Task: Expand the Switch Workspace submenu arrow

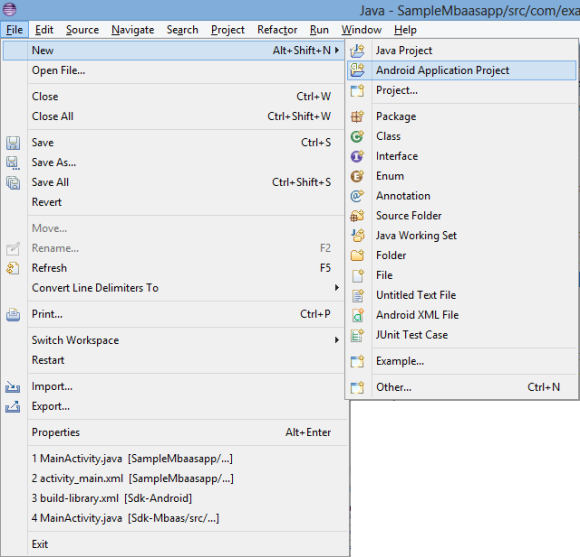Action: pyautogui.click(x=337, y=340)
